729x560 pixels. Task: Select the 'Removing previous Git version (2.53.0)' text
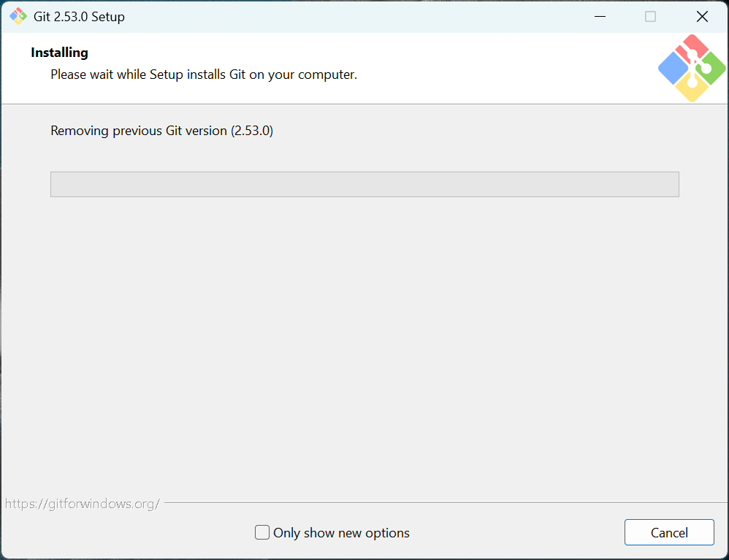click(x=161, y=131)
